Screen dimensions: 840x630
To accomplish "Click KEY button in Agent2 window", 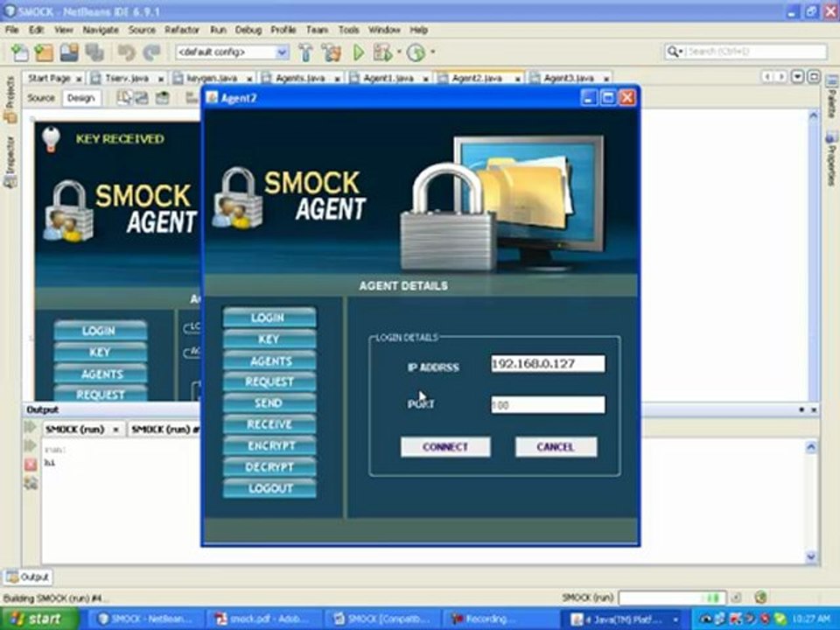I will click(269, 339).
